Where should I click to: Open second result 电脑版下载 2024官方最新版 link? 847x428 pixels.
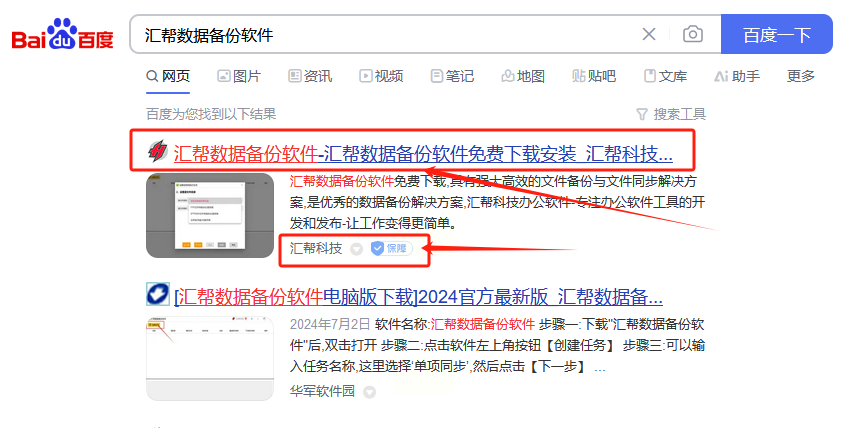point(418,297)
